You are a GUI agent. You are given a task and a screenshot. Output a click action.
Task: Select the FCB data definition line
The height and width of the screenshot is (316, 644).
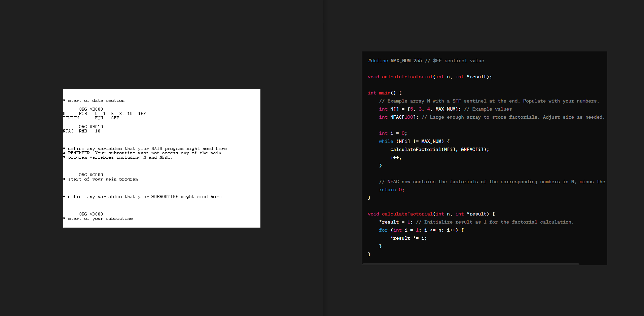click(104, 113)
